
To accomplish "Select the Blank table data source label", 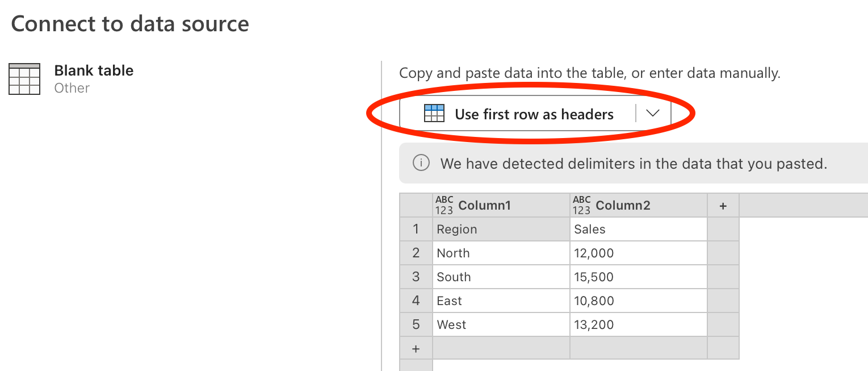I will [94, 70].
